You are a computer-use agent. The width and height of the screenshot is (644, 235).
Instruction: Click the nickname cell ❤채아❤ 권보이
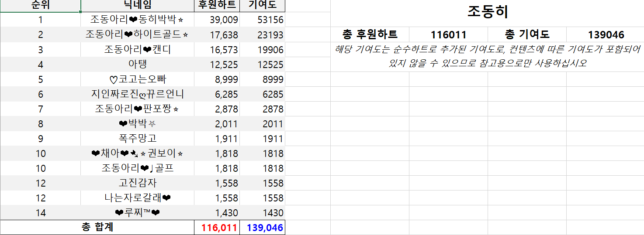point(138,153)
